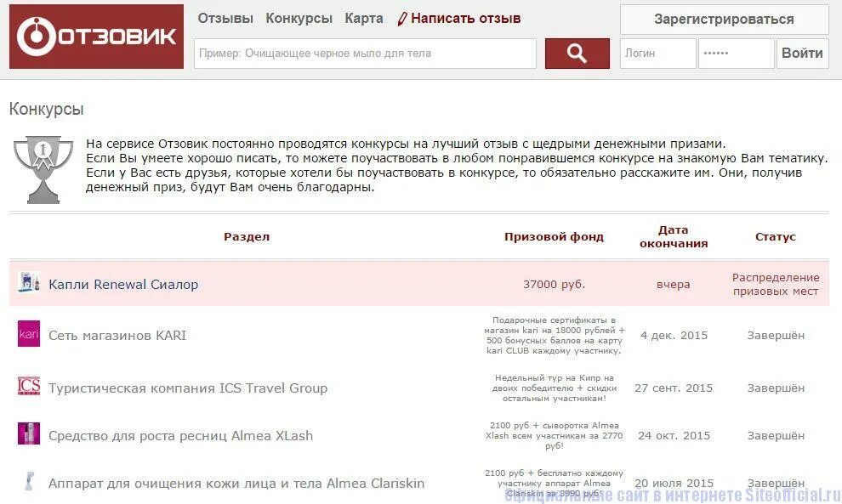Screen dimensions: 842x504
Task: Click the KARI gift certificates prize description
Action: 555,336
